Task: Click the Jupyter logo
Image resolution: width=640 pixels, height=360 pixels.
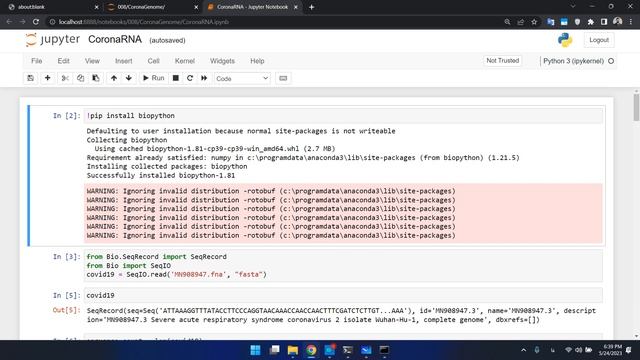Action: (x=53, y=40)
